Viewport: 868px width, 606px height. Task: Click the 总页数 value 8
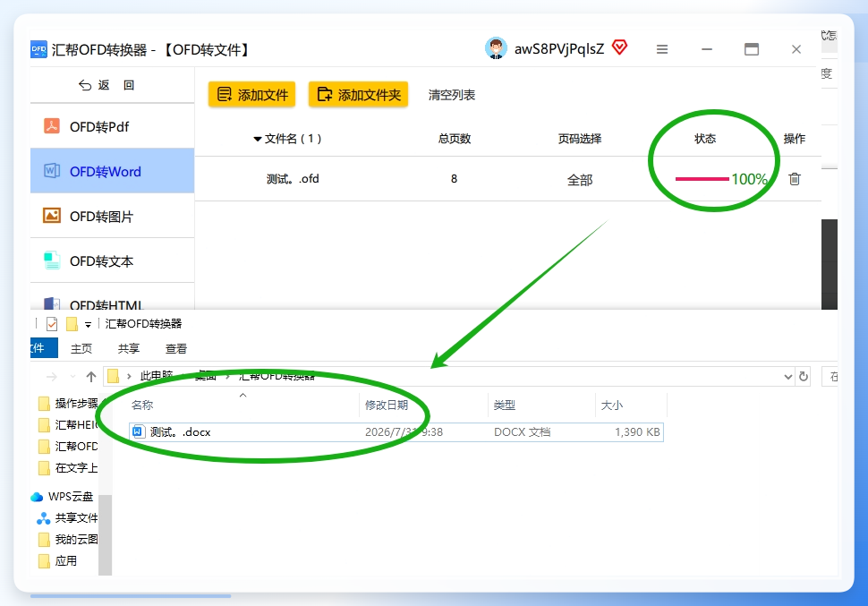(x=454, y=179)
